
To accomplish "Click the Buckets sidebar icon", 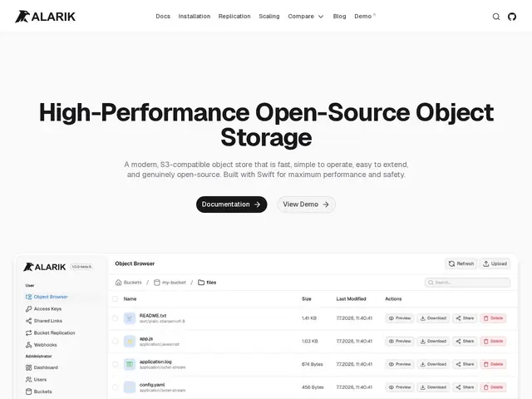I will pos(29,392).
